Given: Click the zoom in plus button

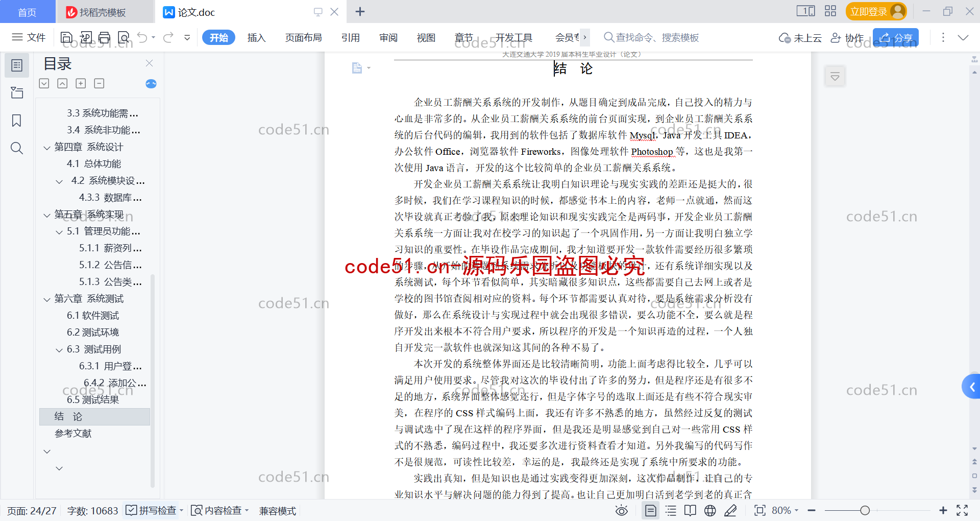Looking at the screenshot, I should click(943, 510).
